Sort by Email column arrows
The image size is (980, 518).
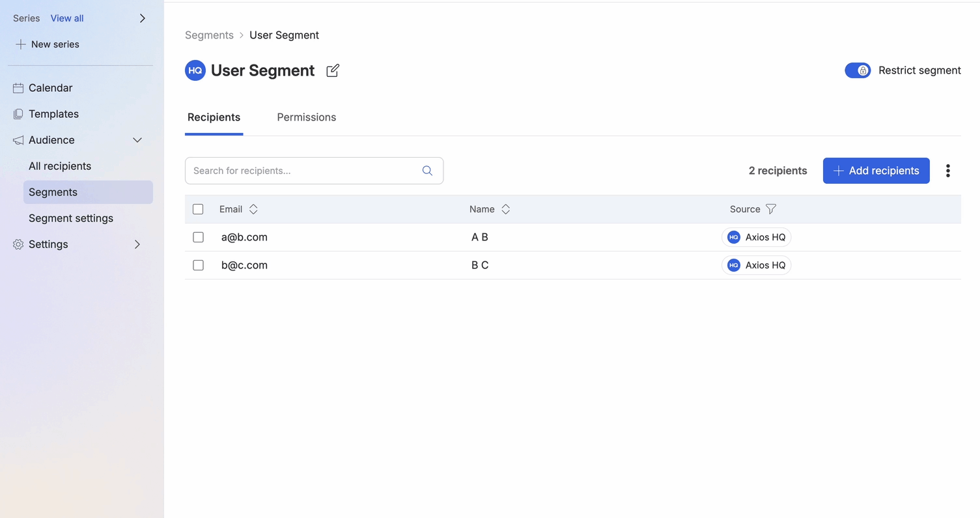coord(253,209)
